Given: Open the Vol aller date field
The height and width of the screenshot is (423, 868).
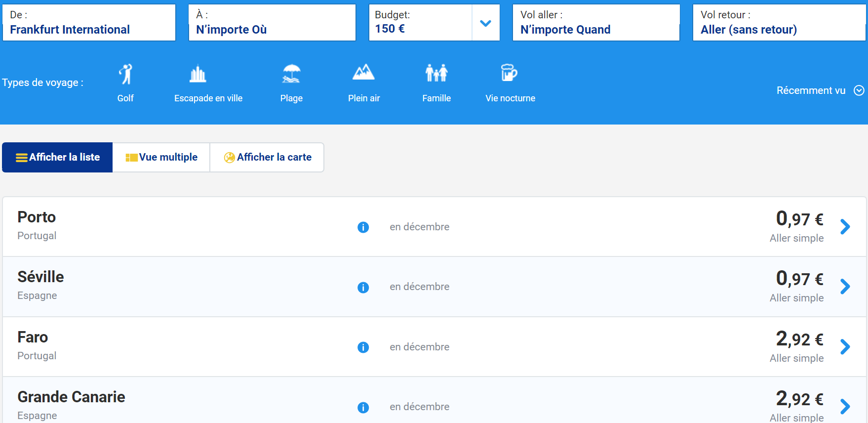Looking at the screenshot, I should (596, 23).
